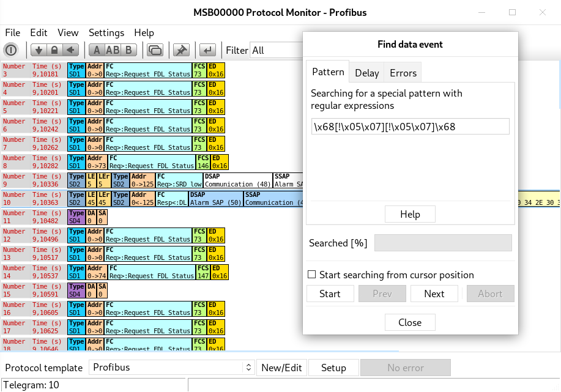Screen dimensions: 561x392
Task: Click the time value 9,10482
Action: pos(45,221)
